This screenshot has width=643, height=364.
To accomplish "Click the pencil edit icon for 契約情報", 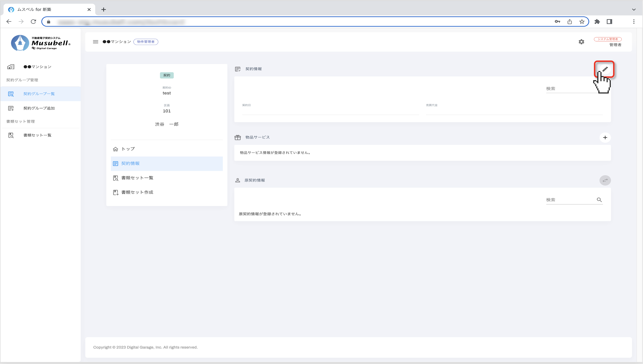I will click(x=605, y=69).
